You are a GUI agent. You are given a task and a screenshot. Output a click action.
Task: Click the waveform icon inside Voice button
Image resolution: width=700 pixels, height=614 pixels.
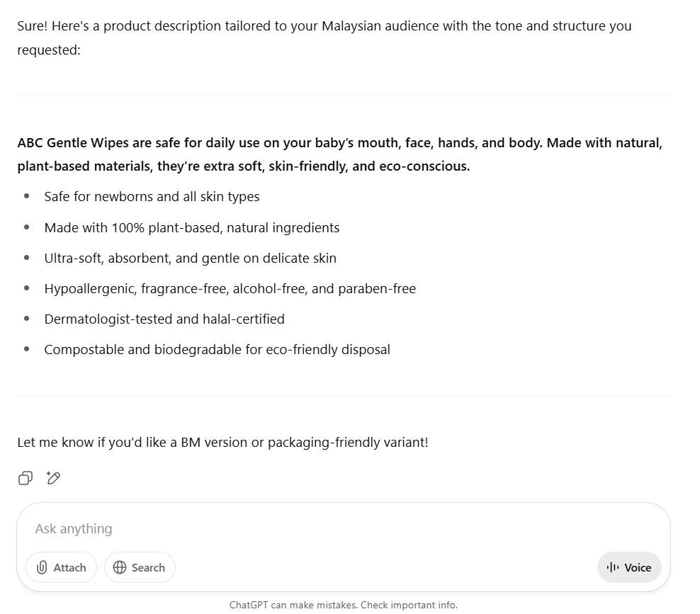(614, 567)
